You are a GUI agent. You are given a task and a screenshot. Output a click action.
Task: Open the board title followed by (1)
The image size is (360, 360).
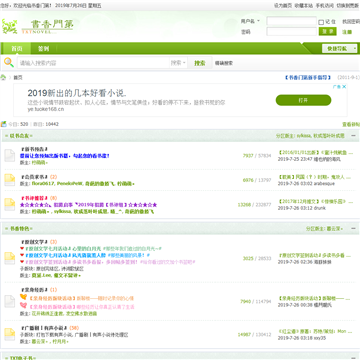[x=34, y=290]
